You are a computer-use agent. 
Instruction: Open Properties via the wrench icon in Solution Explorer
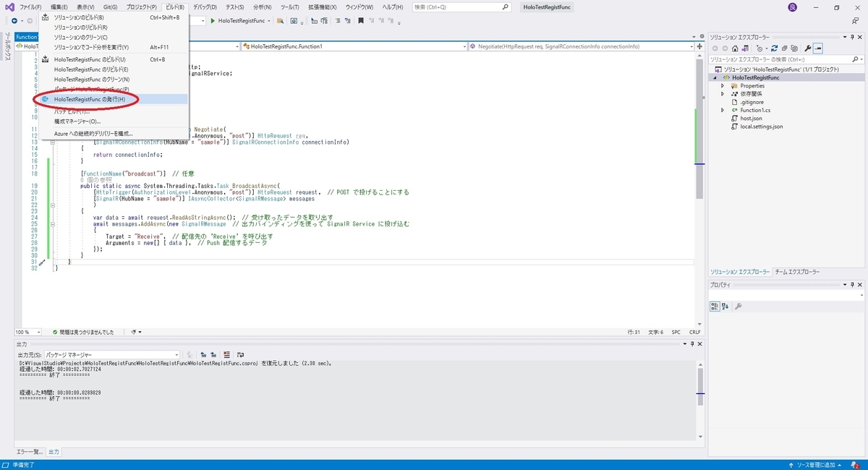pos(808,48)
